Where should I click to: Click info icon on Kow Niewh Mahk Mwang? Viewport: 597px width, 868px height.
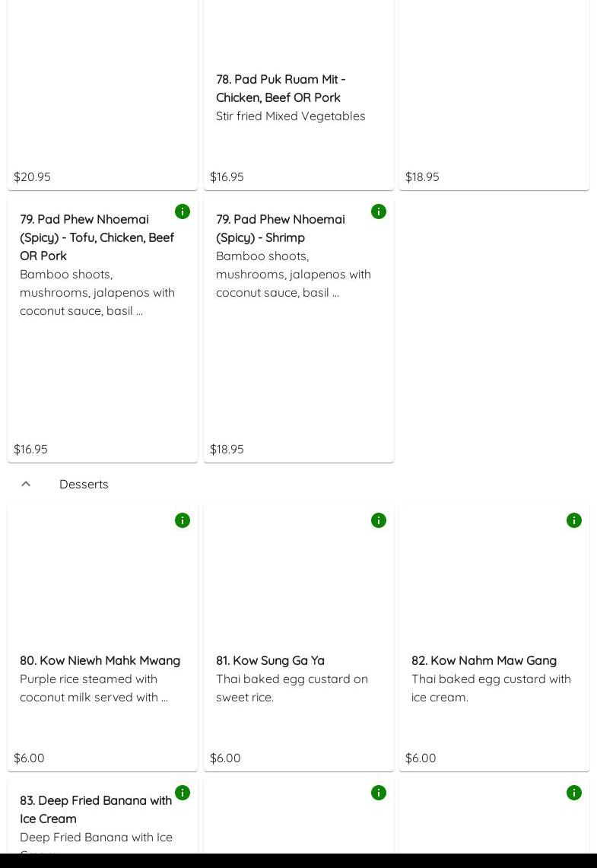(183, 520)
